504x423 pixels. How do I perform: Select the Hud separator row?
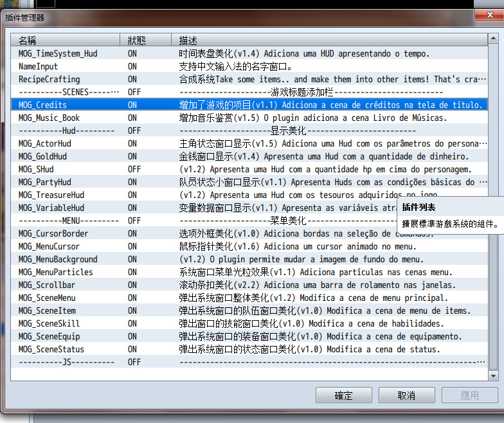click(x=249, y=130)
